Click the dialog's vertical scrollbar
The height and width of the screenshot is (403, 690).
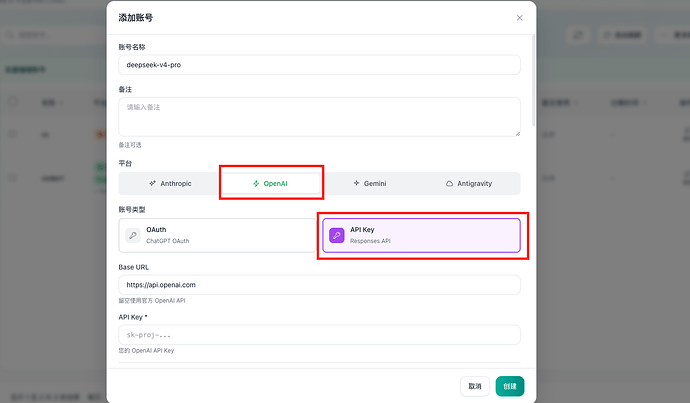click(534, 81)
